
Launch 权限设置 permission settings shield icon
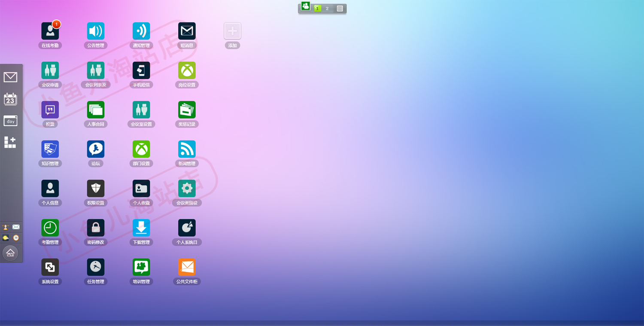coord(96,189)
